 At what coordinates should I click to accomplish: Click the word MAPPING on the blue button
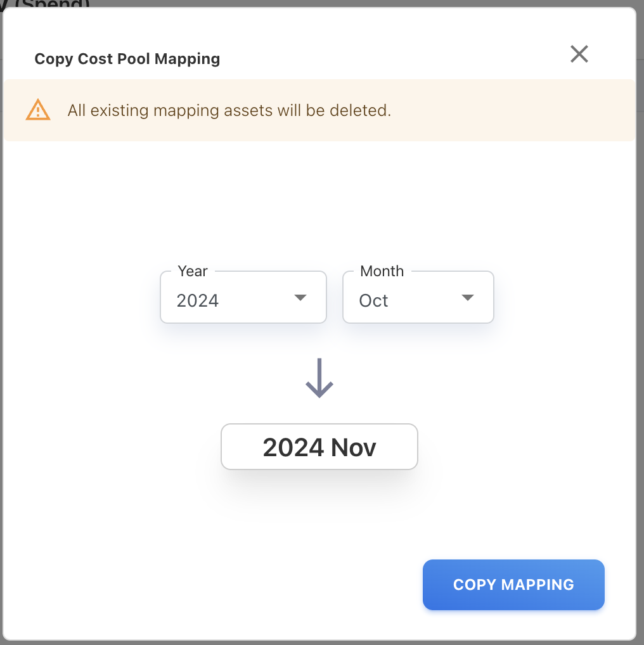click(538, 585)
